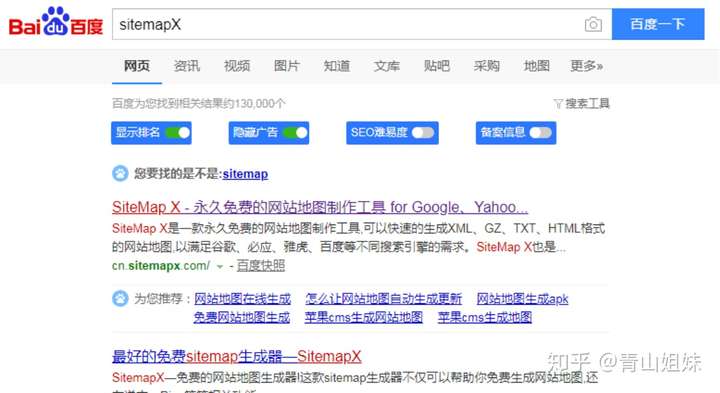Click the search box containing sitemapX
Screen dimensions: 720x393
362,24
